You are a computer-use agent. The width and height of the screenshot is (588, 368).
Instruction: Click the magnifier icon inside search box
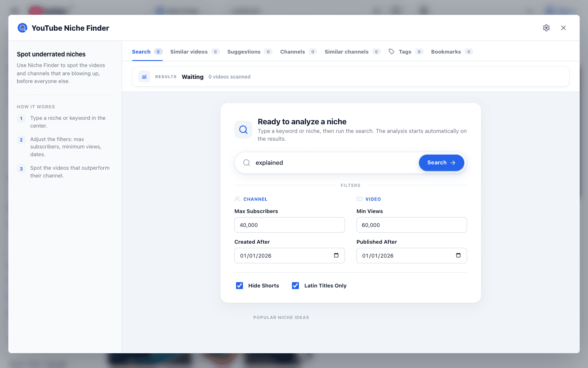point(247,163)
